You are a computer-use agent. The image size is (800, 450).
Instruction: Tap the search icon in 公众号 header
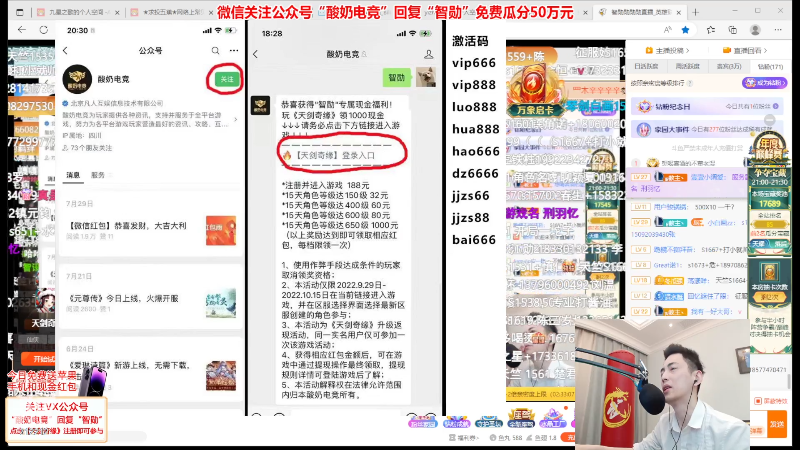pyautogui.click(x=215, y=51)
